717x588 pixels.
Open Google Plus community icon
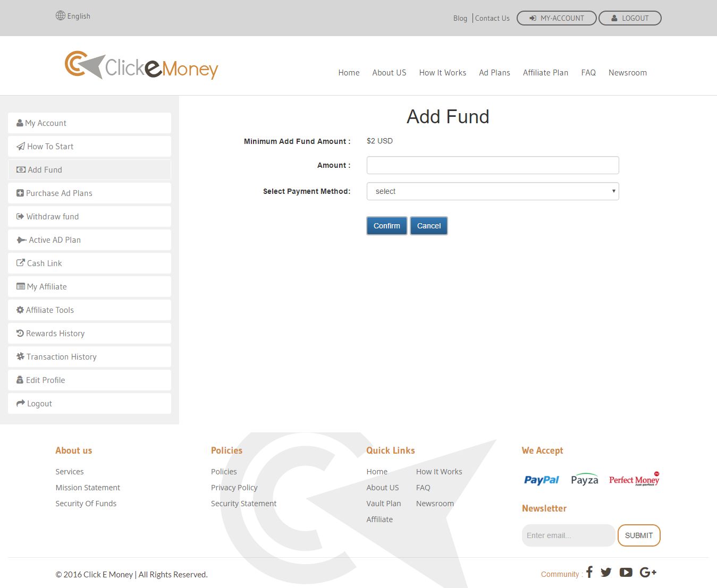tap(648, 572)
